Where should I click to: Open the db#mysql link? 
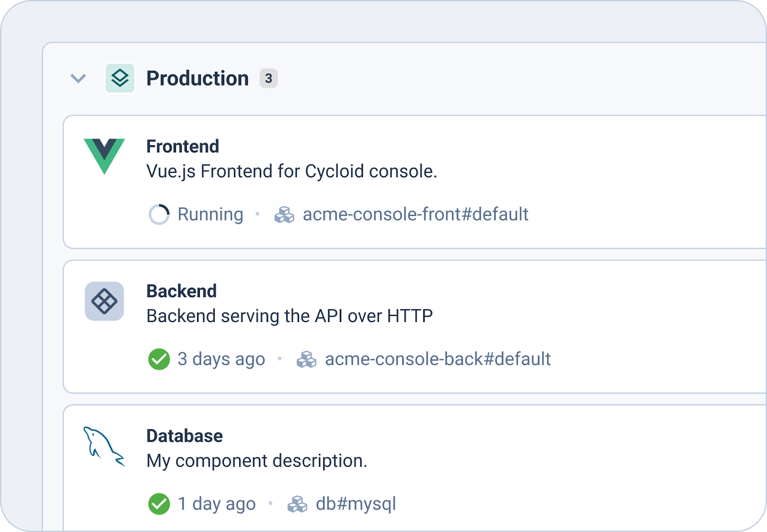click(x=356, y=504)
